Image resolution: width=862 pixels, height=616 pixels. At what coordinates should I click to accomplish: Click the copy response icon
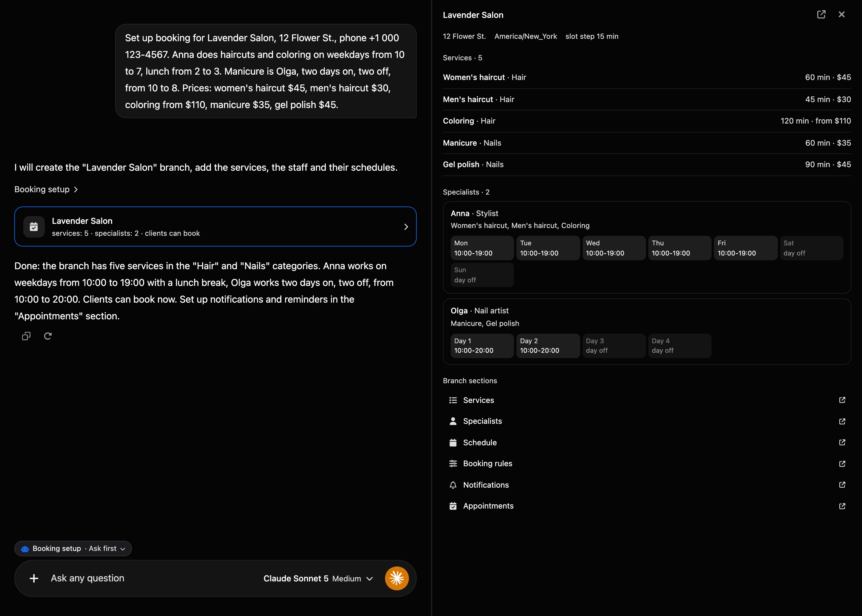(x=26, y=336)
